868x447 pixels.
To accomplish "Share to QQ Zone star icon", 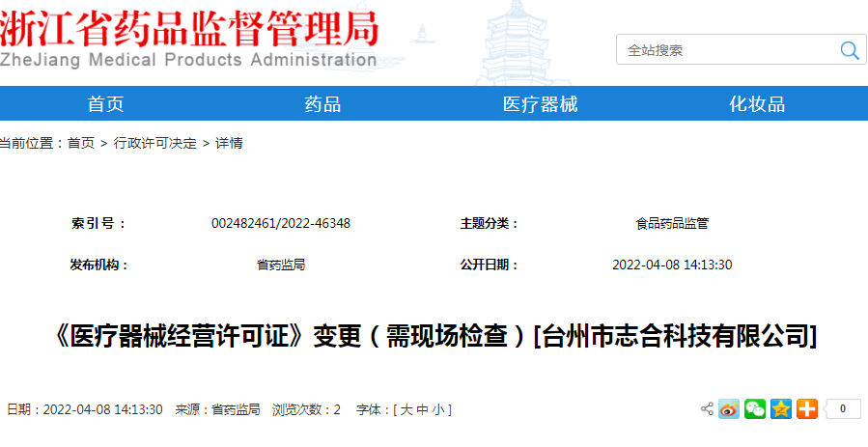I will click(781, 408).
